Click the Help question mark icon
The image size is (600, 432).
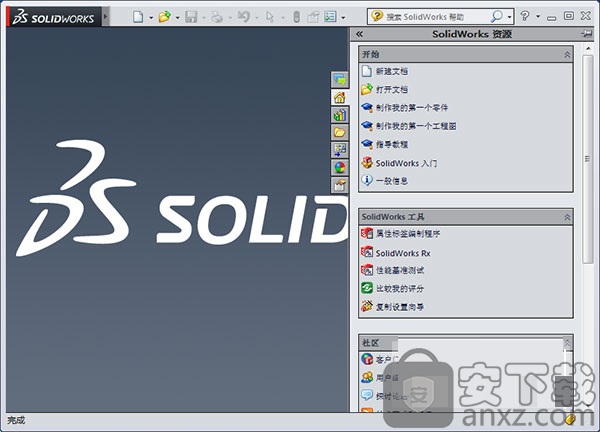click(x=525, y=16)
